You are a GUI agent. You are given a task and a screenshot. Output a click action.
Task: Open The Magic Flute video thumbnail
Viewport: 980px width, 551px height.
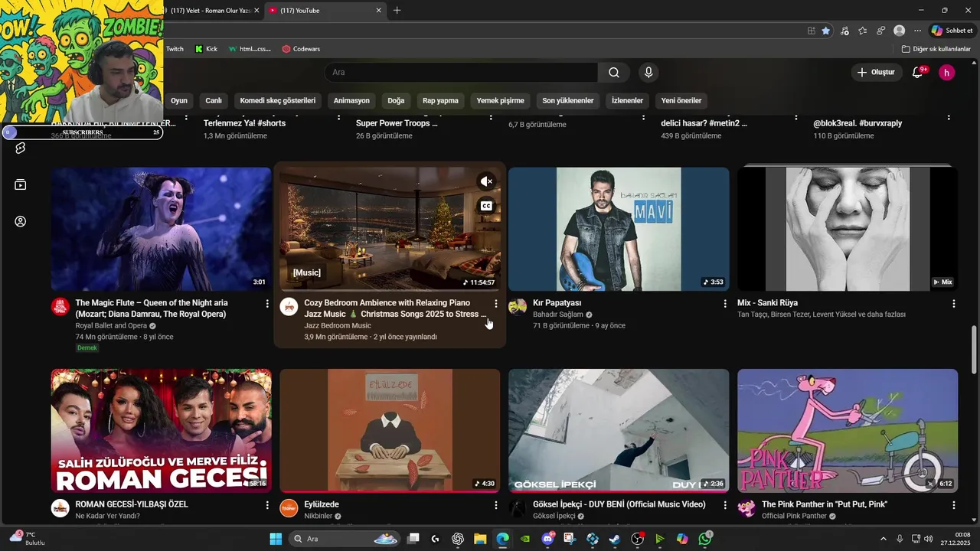point(161,229)
